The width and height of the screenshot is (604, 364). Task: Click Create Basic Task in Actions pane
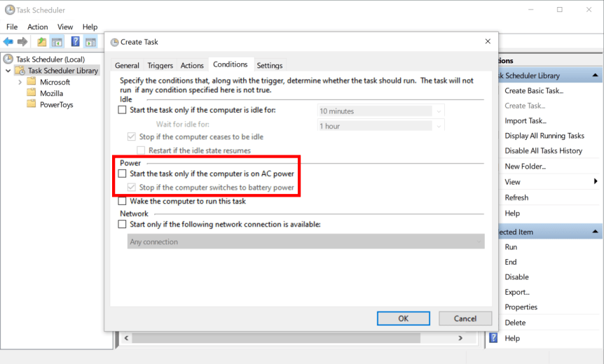click(534, 91)
